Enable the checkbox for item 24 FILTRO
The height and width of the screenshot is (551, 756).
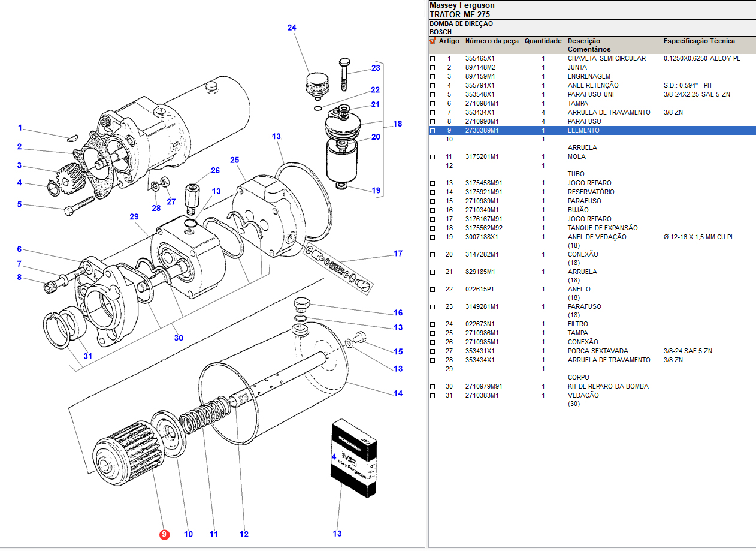click(x=433, y=324)
